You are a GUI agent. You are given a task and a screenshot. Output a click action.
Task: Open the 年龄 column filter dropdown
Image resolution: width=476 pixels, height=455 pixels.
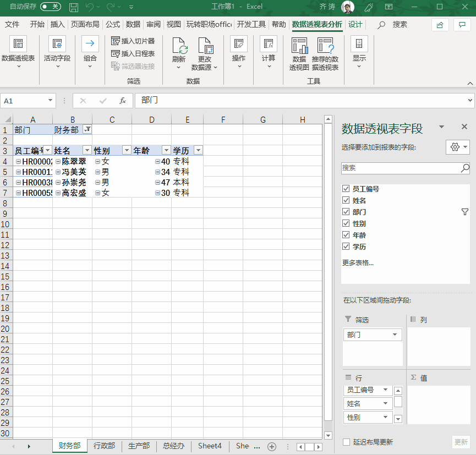(x=166, y=150)
